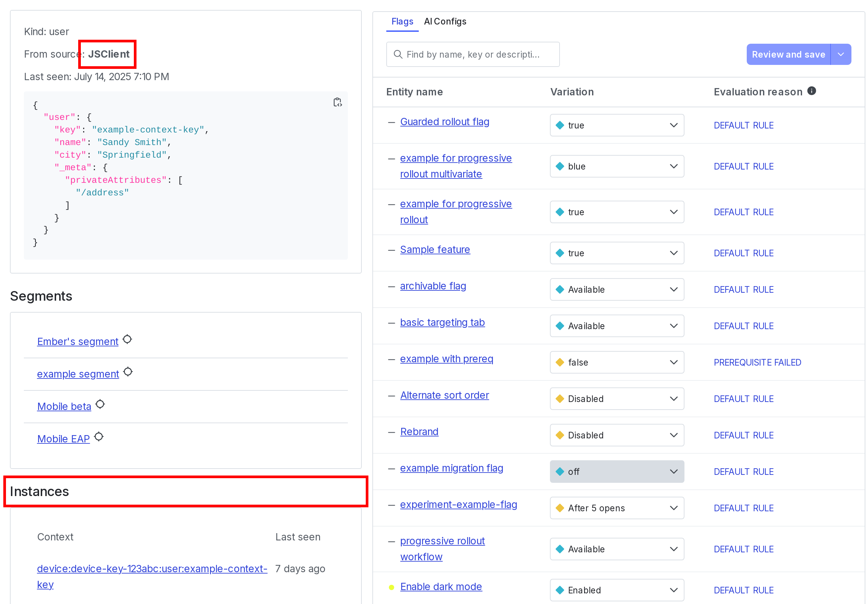The width and height of the screenshot is (868, 604).
Task: Click the "7 days ago" last seen value
Action: (x=300, y=569)
